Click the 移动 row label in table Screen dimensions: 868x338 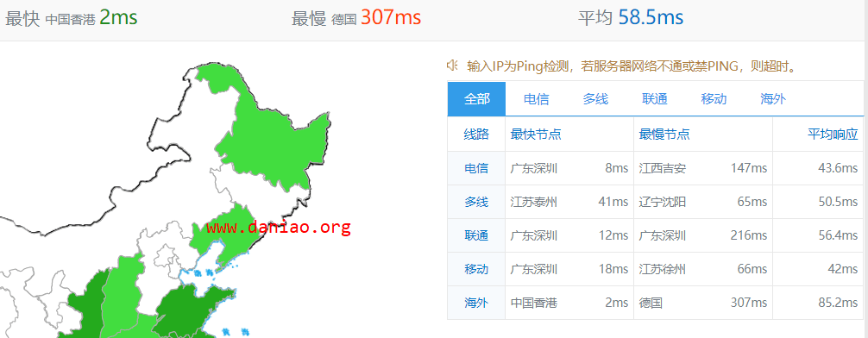(x=476, y=269)
